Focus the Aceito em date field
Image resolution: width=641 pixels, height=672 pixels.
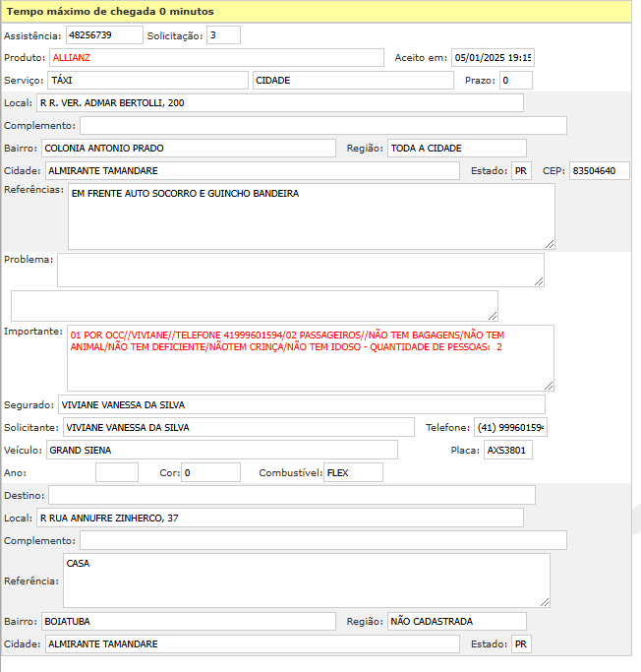492,58
